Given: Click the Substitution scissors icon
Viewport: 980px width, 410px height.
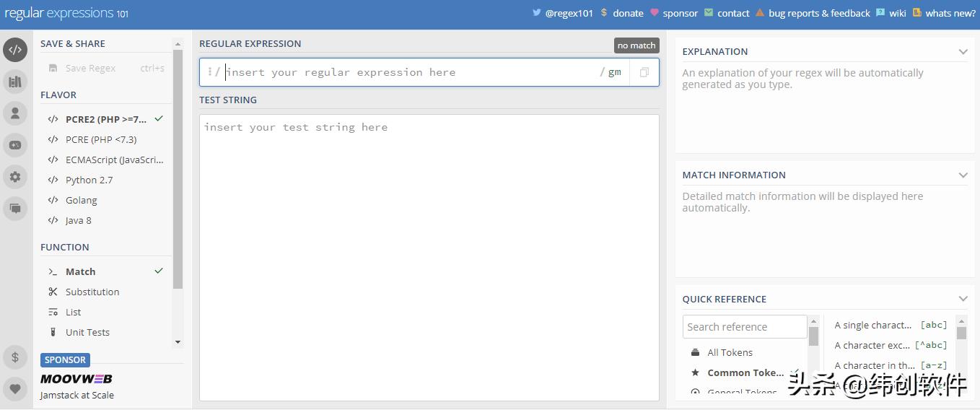Looking at the screenshot, I should (x=53, y=292).
